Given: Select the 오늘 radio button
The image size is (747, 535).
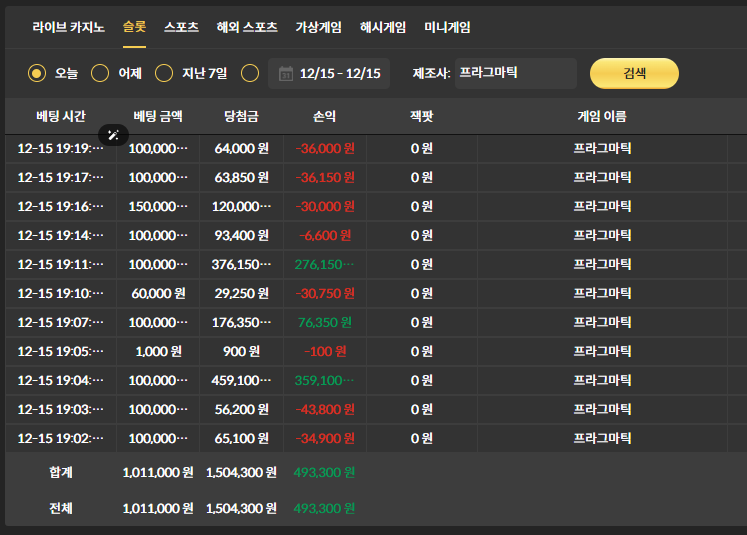Looking at the screenshot, I should (37, 73).
